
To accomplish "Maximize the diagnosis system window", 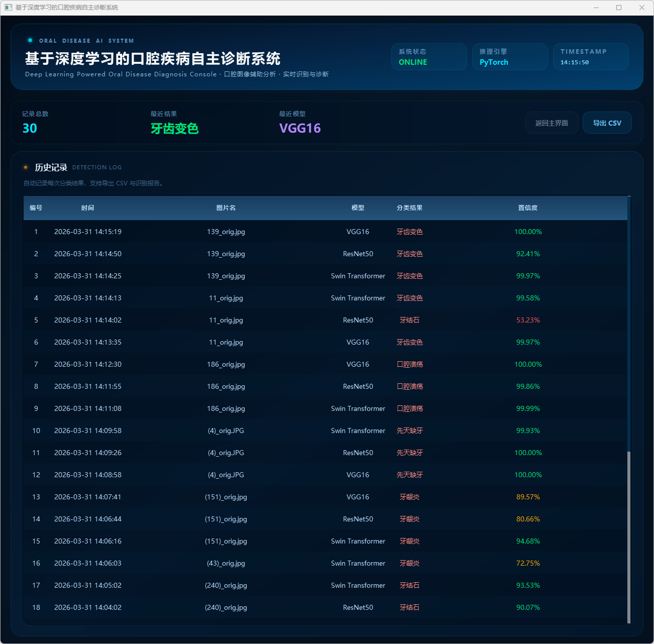I will click(x=619, y=8).
